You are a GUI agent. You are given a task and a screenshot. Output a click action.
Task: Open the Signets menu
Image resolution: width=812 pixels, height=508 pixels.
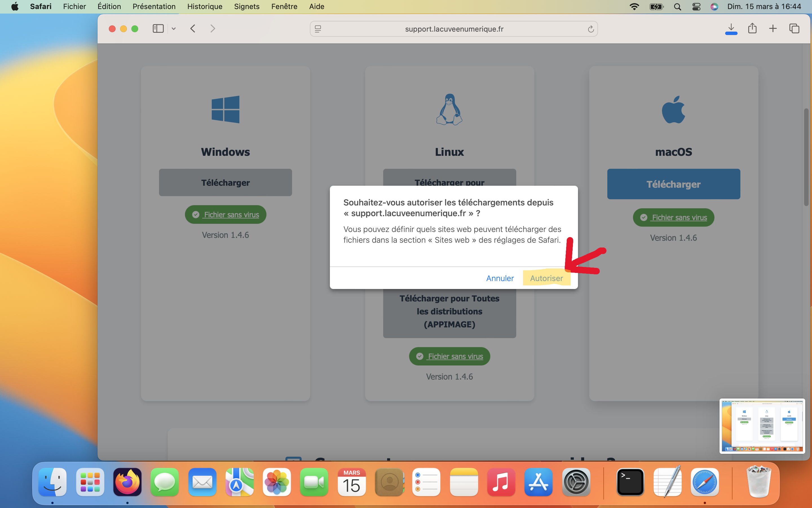coord(247,6)
